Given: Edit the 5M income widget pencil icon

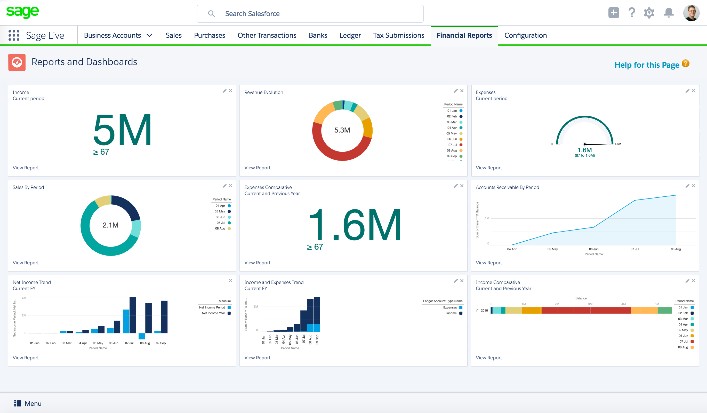Looking at the screenshot, I should click(x=225, y=91).
